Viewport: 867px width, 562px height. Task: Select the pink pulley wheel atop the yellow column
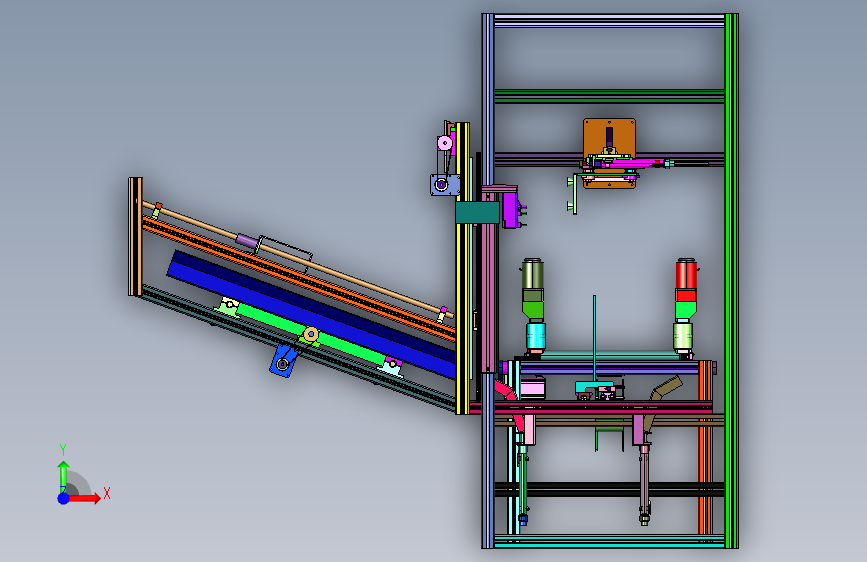[x=445, y=144]
